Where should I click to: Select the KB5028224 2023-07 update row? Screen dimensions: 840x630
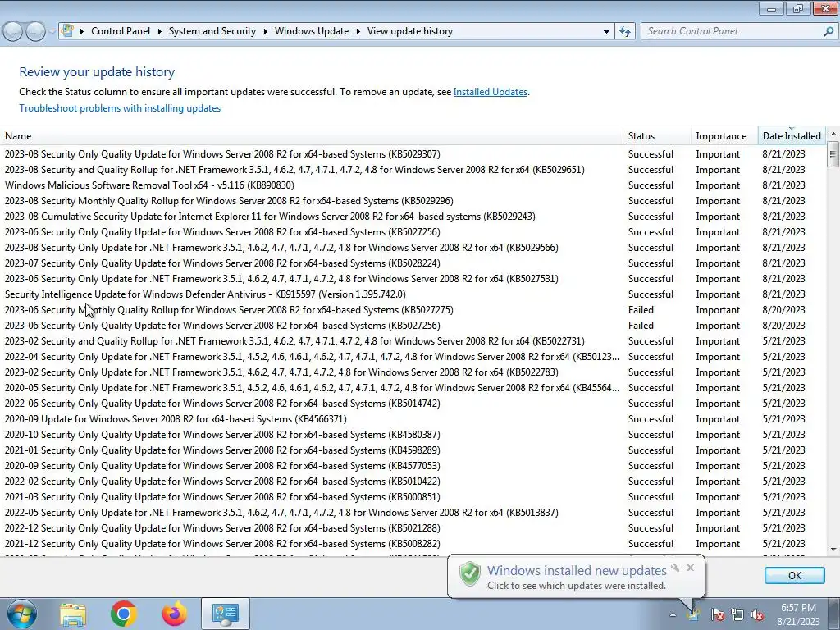click(413, 263)
